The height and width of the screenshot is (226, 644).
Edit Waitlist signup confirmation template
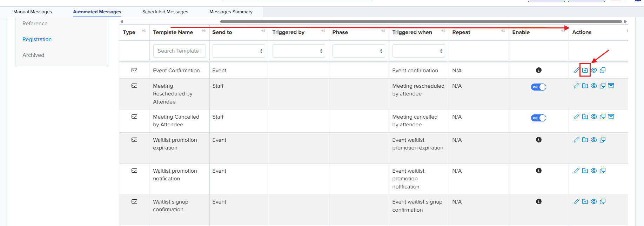(576, 201)
